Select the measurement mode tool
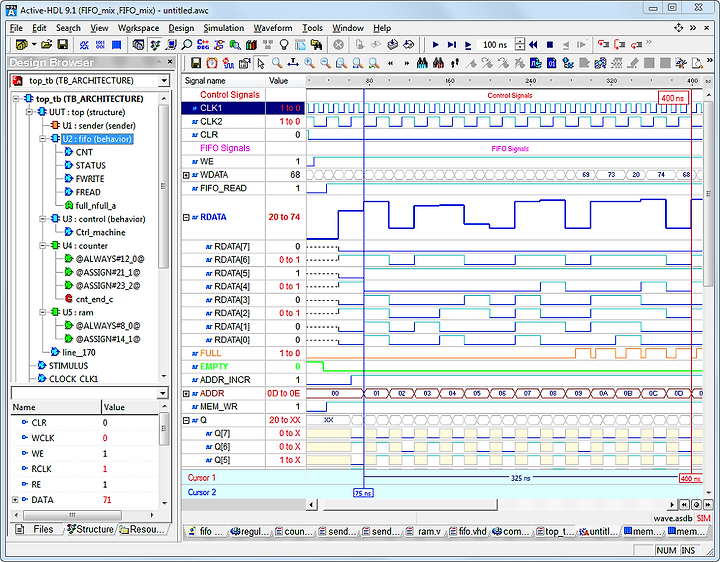 point(293,63)
